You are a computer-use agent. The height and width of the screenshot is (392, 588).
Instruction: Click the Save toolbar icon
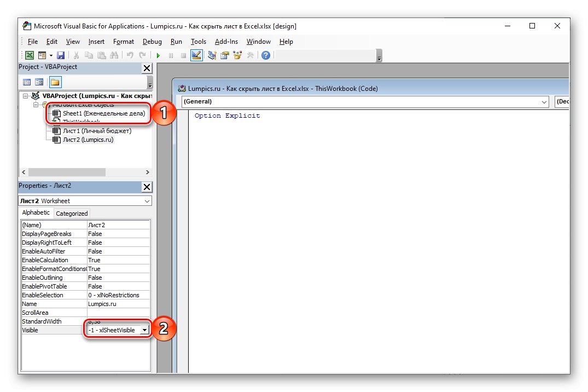click(x=60, y=55)
